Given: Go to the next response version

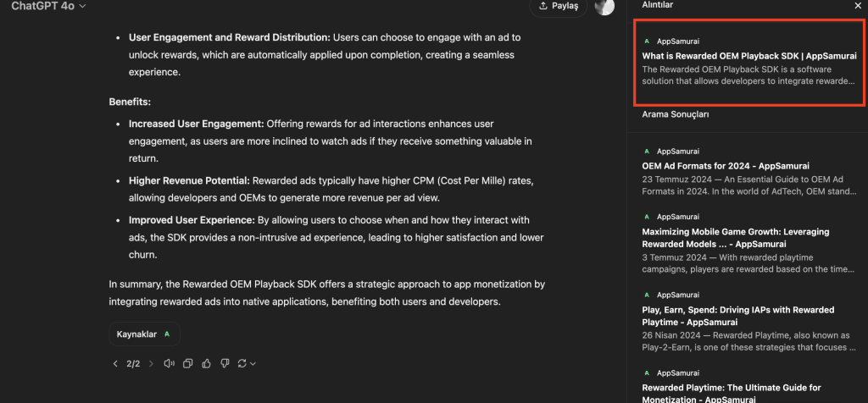Looking at the screenshot, I should [x=151, y=363].
